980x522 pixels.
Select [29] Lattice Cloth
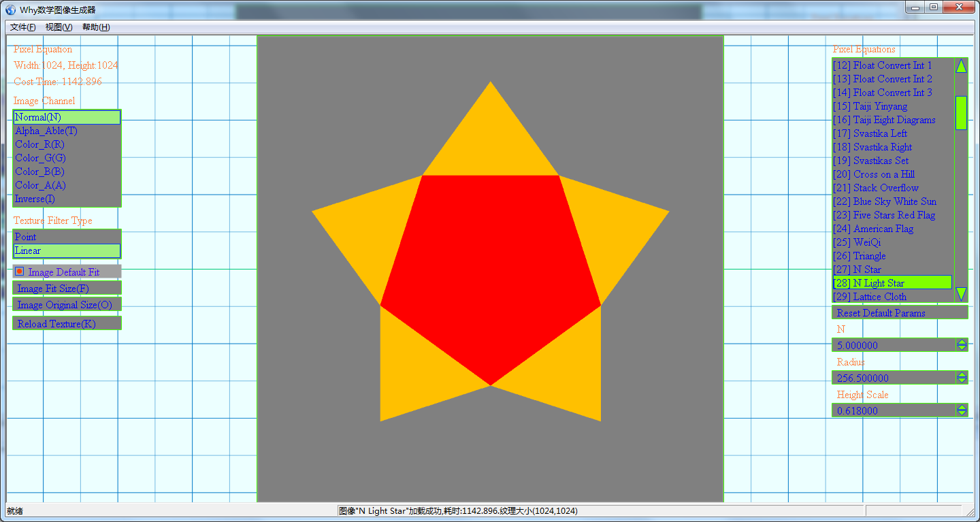coord(892,297)
